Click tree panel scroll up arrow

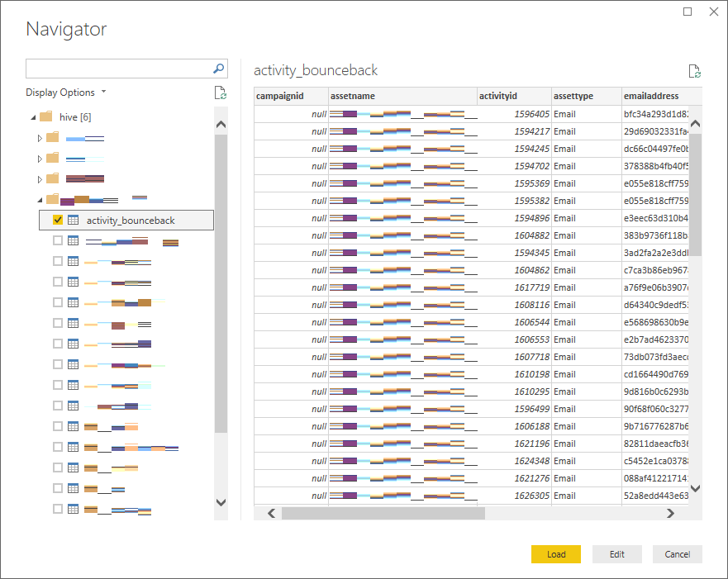click(221, 125)
